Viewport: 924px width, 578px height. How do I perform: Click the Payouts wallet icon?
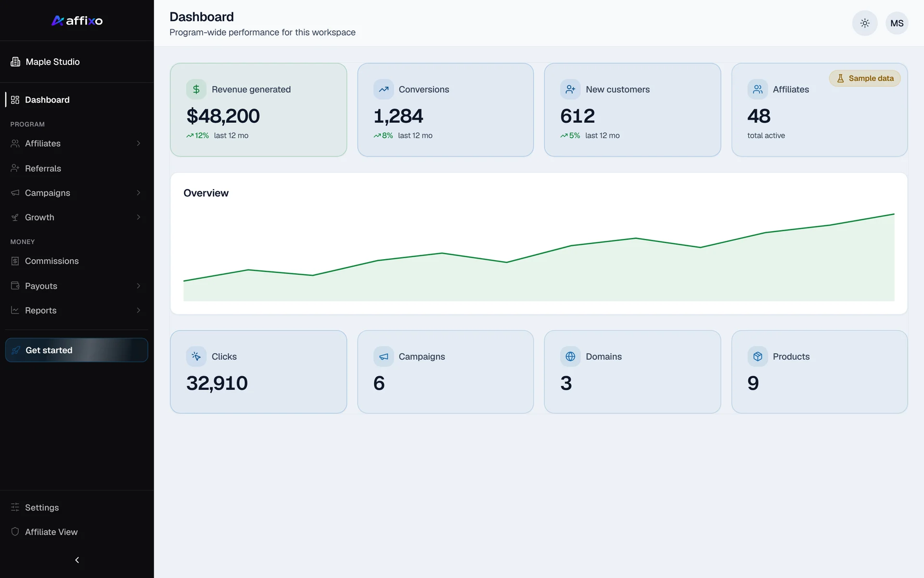[x=15, y=286]
